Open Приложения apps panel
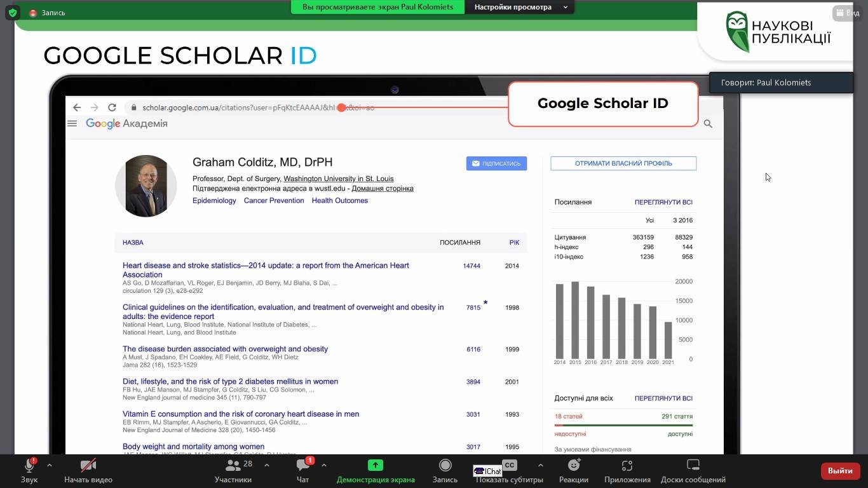 tap(627, 471)
